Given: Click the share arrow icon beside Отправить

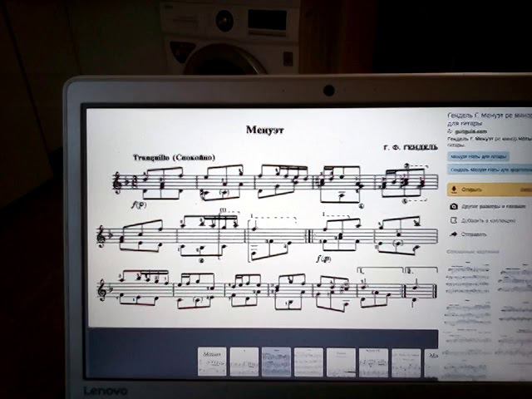Looking at the screenshot, I should pos(454,234).
